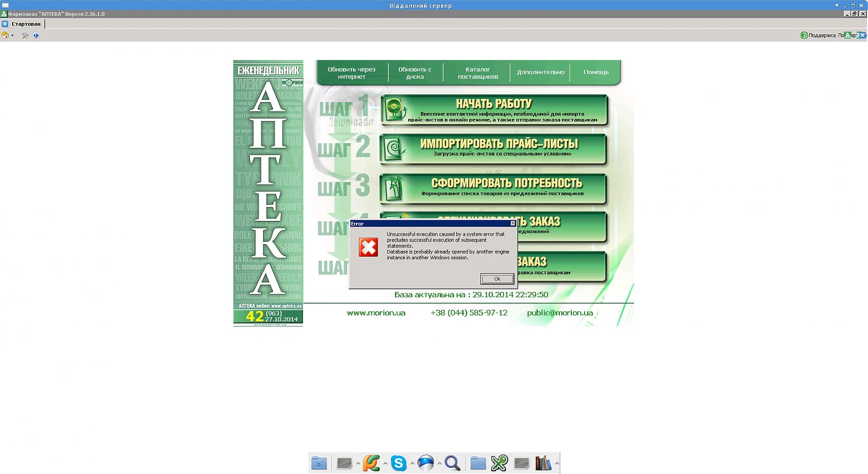Open the Віддалений сервер window menu icon
This screenshot has height=474, width=868.
coord(5,5)
